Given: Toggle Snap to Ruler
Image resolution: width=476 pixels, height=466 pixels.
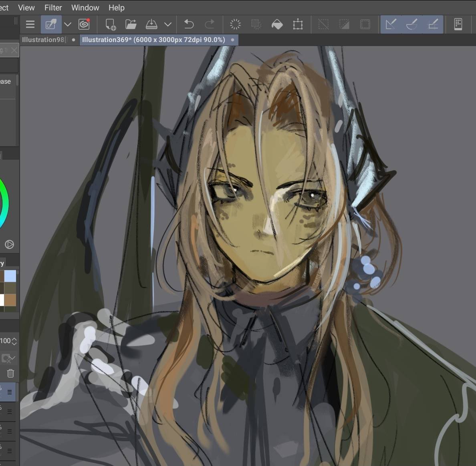Looking at the screenshot, I should [391, 24].
